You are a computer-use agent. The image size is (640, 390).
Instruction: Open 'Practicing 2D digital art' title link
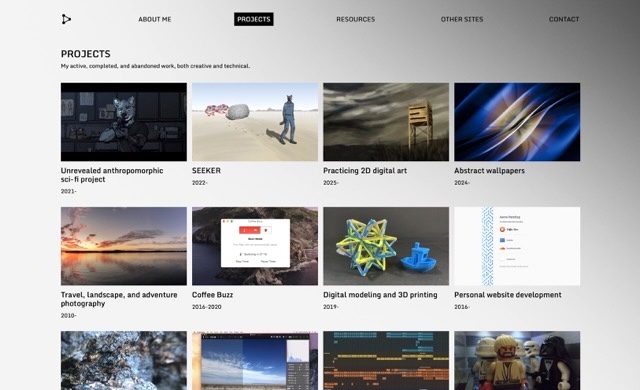(x=365, y=171)
